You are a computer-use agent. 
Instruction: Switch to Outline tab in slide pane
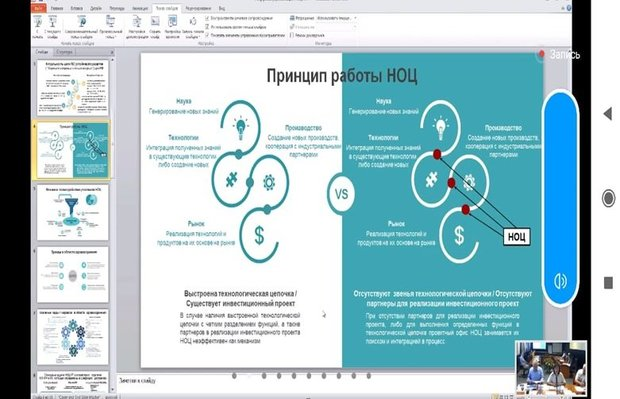(x=64, y=52)
